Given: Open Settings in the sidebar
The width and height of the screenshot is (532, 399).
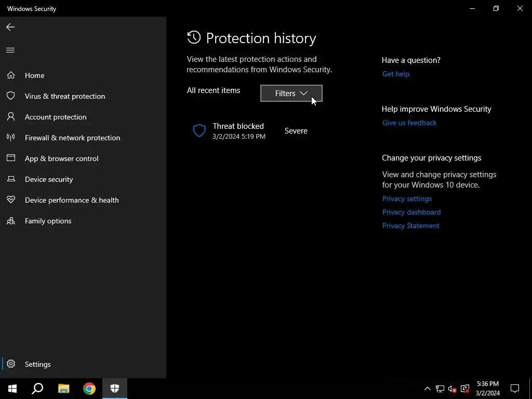Looking at the screenshot, I should point(83,364).
